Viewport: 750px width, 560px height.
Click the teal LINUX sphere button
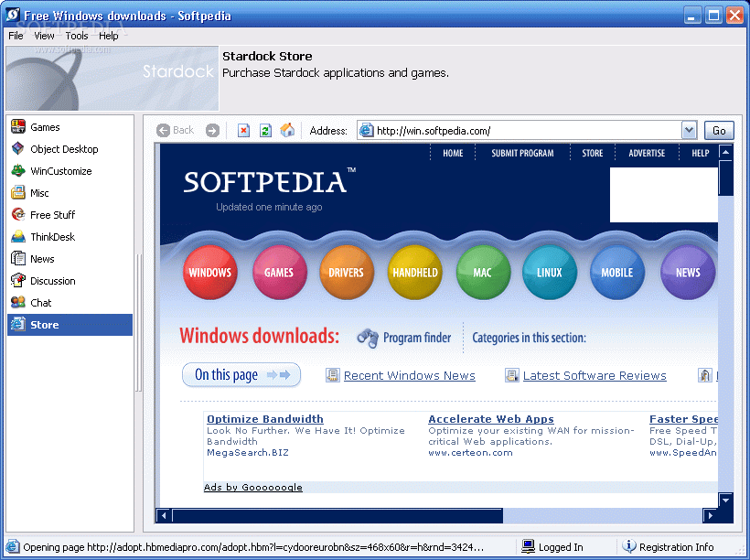(549, 273)
